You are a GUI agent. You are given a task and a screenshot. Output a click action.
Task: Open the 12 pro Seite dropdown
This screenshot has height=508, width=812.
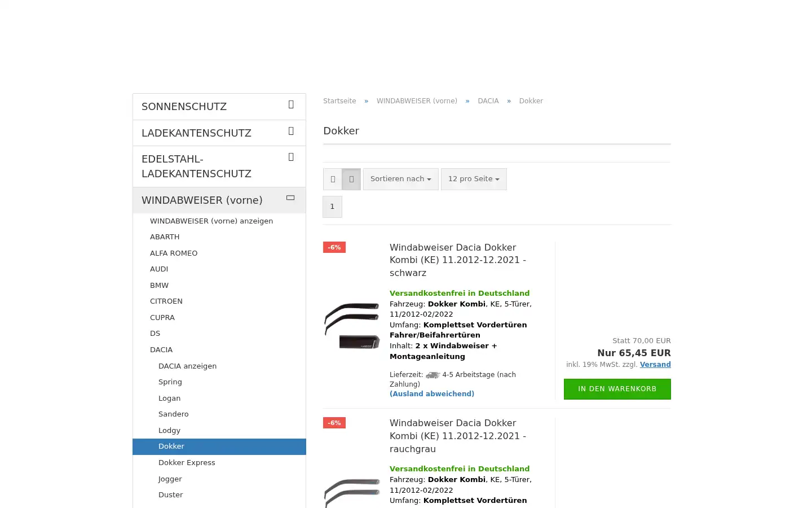[x=474, y=179]
